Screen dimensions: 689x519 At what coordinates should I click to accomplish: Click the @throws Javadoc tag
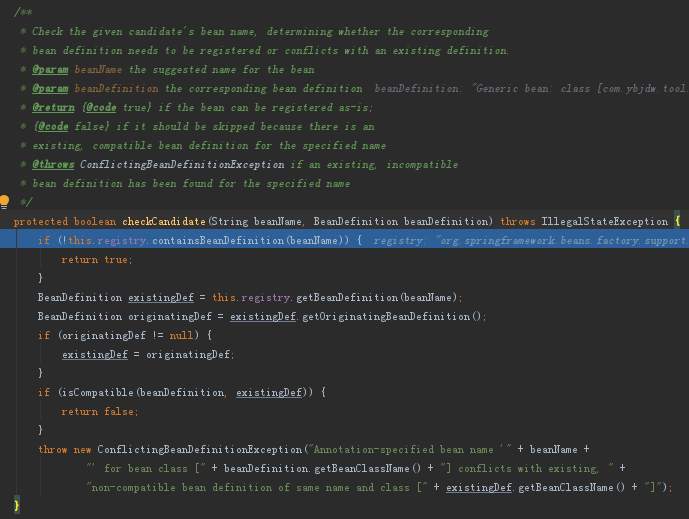(53, 165)
